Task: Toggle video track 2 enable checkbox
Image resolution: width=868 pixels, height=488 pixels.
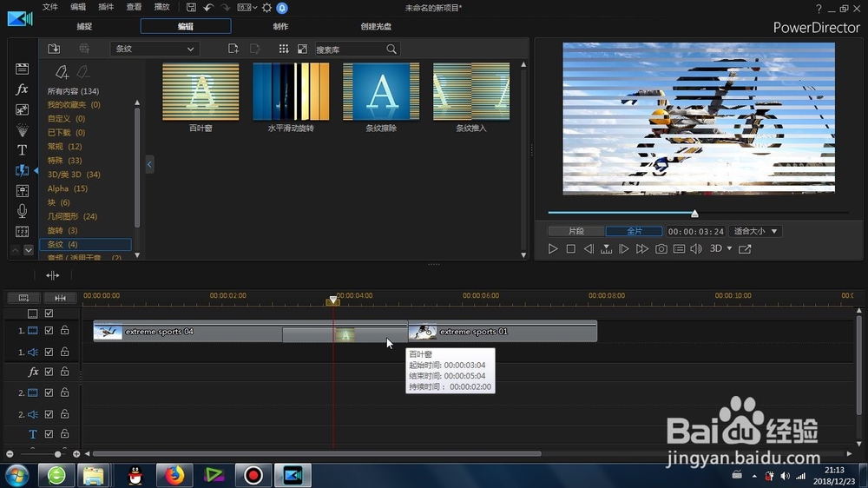Action: 49,392
